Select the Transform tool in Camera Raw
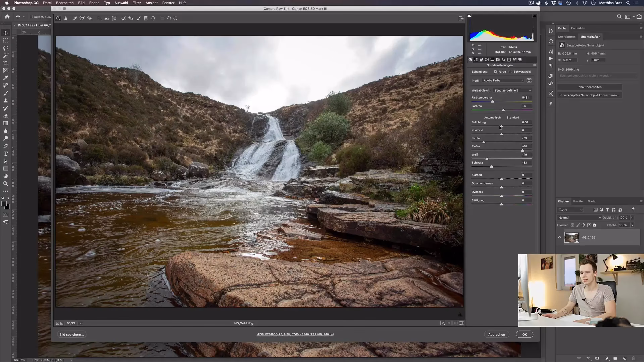This screenshot has height=362, width=644. tap(114, 18)
